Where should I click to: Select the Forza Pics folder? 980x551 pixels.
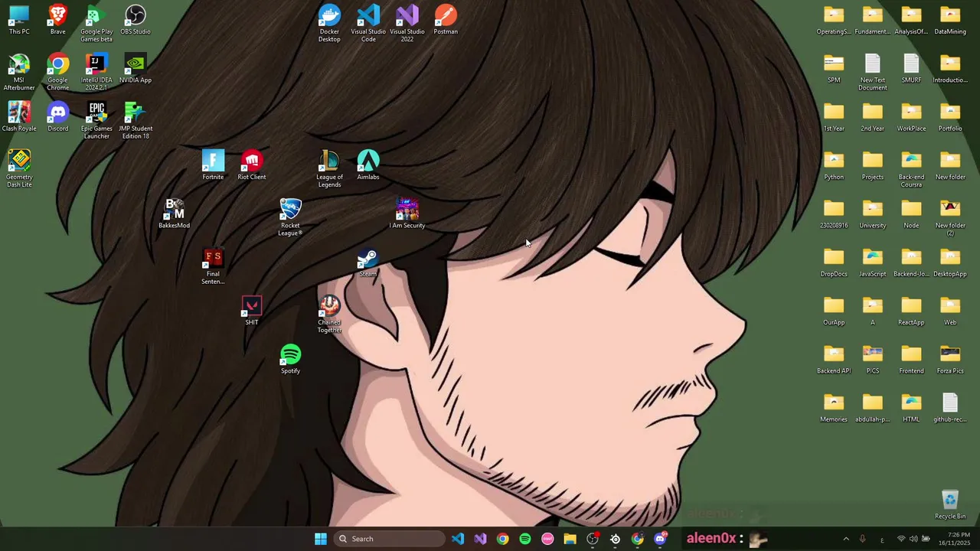[x=950, y=360]
